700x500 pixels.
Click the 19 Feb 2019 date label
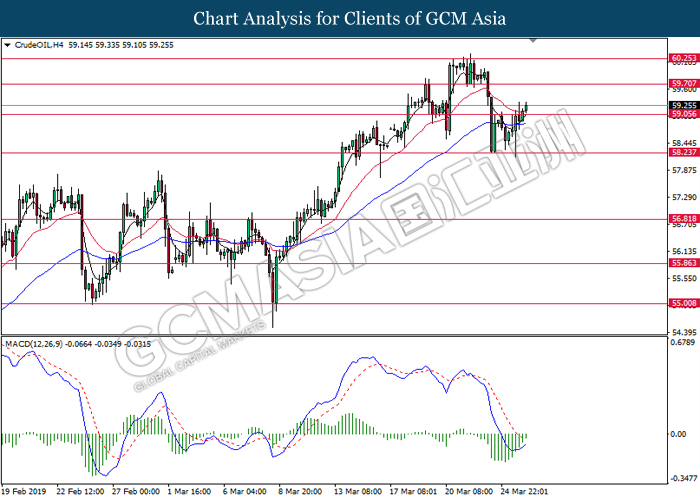(24, 492)
